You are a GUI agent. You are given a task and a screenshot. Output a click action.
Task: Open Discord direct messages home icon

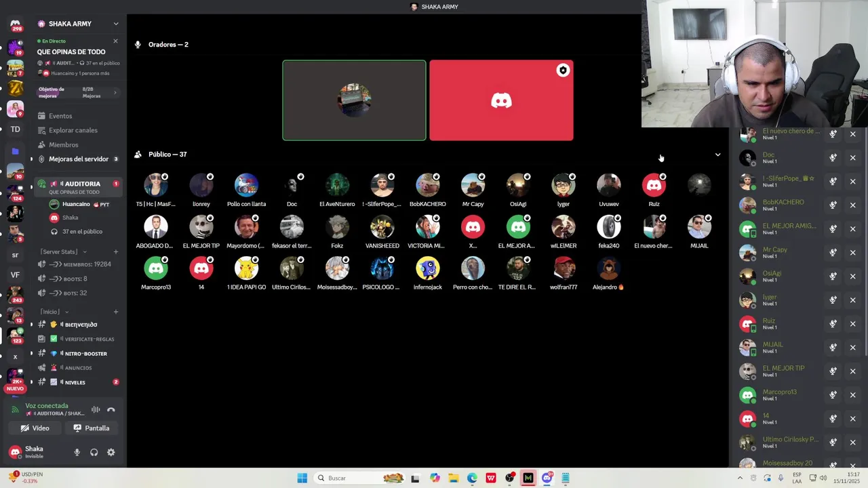pos(15,24)
